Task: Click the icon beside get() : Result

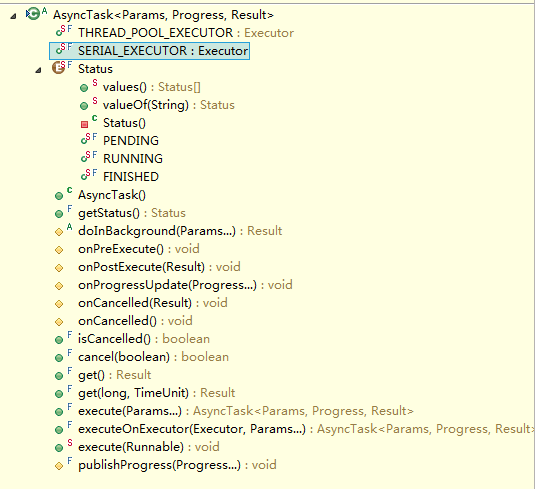Action: pyautogui.click(x=63, y=374)
